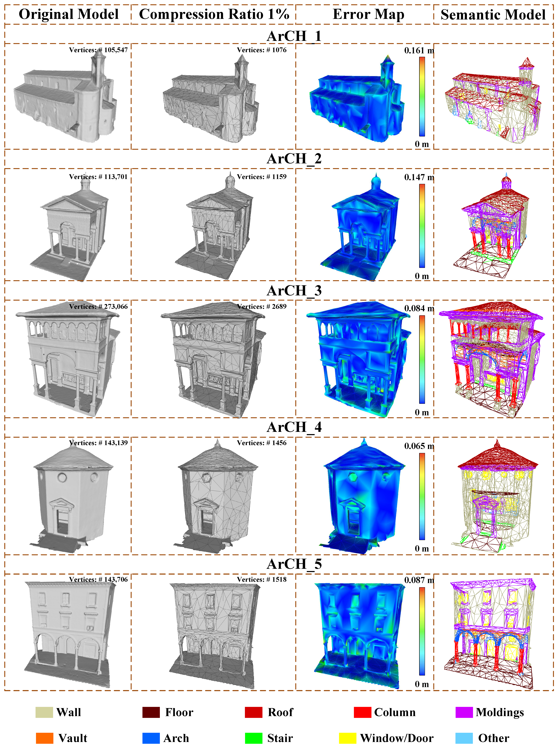Click the Vault legend color swatch
The width and height of the screenshot is (560, 750).
44,738
